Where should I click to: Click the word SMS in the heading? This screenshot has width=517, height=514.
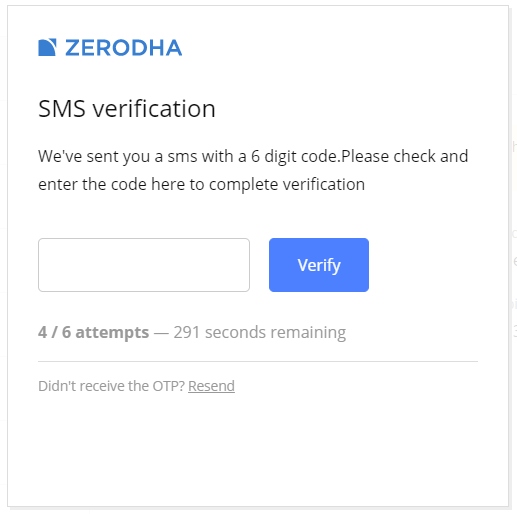pos(62,109)
